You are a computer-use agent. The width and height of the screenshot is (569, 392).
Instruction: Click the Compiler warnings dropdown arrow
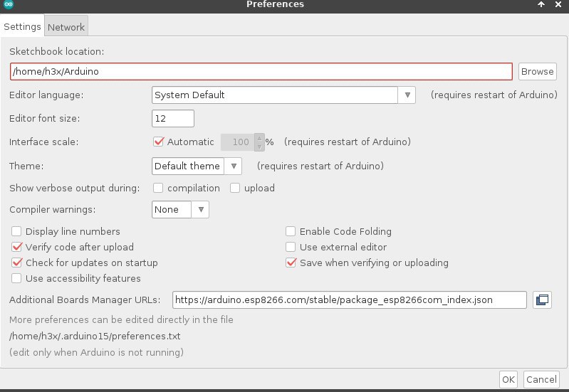click(x=200, y=210)
